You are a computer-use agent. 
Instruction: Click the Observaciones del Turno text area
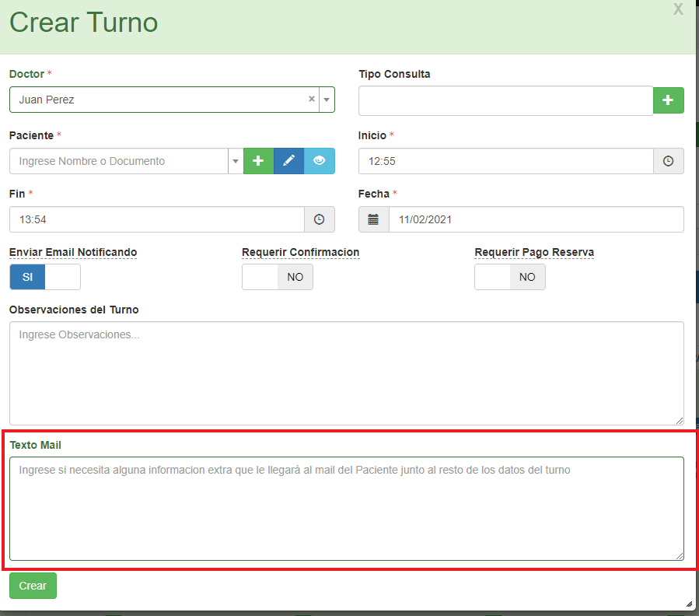(x=346, y=373)
